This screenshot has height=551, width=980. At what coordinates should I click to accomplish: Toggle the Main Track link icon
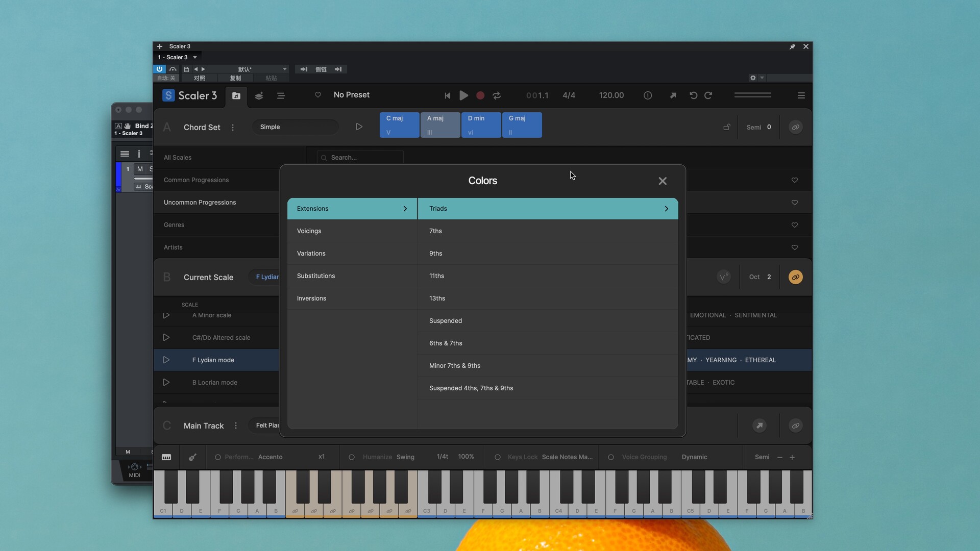click(x=796, y=425)
